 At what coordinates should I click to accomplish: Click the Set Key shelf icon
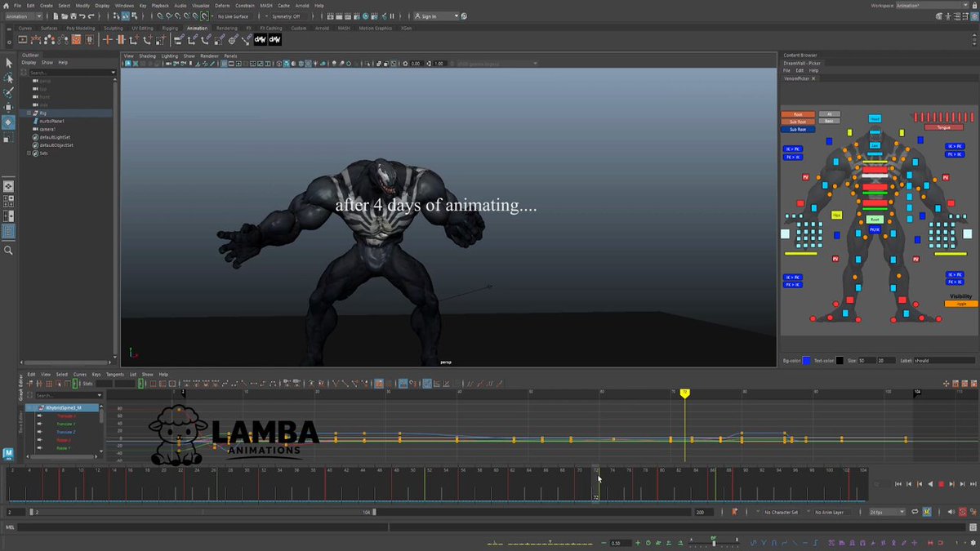108,39
